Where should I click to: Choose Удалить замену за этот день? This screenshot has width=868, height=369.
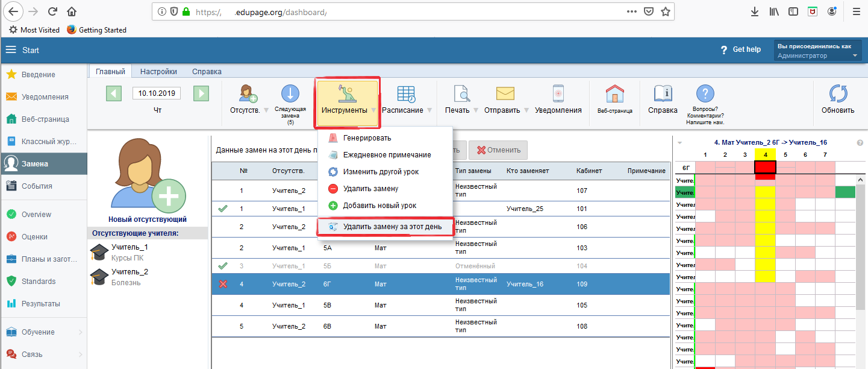tap(384, 227)
